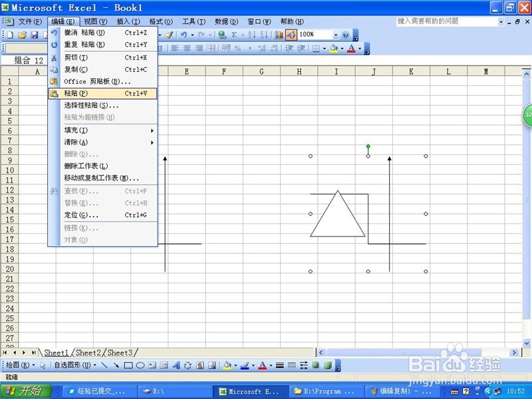
Task: Open the E:\Program taskbar folder button
Action: click(x=327, y=391)
